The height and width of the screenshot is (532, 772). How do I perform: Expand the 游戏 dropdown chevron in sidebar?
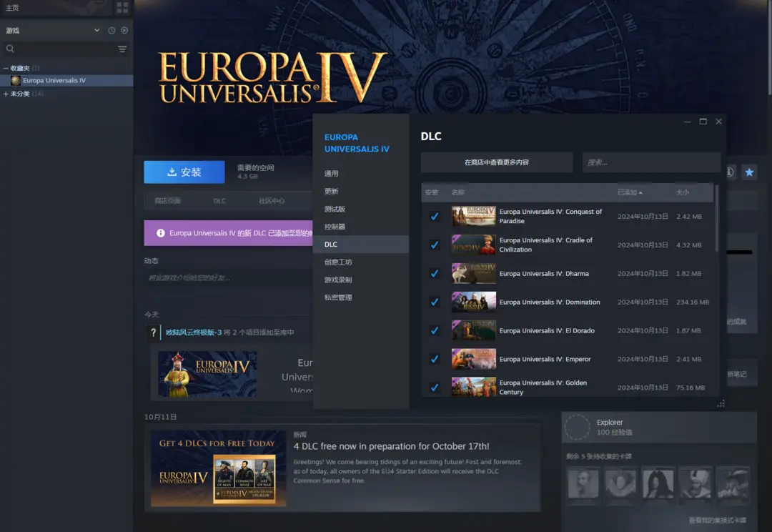(97, 31)
